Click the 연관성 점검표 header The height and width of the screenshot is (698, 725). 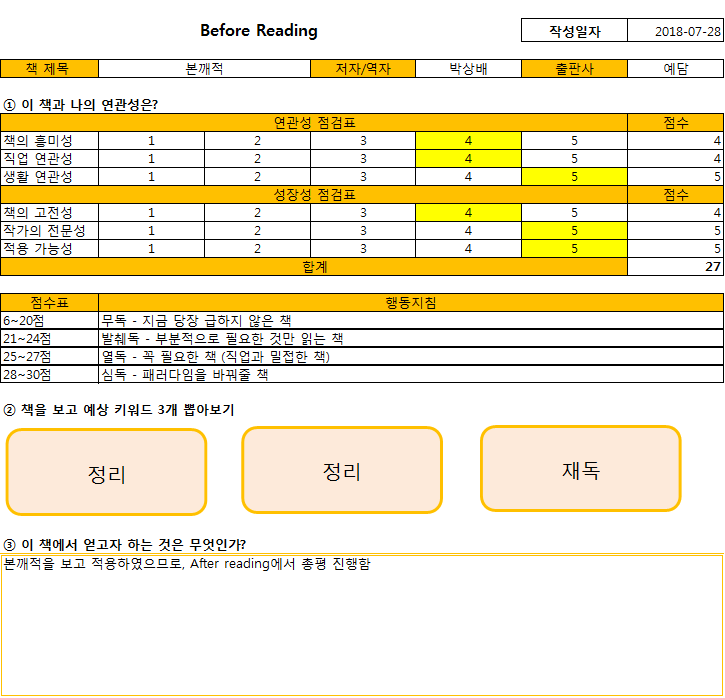(314, 122)
